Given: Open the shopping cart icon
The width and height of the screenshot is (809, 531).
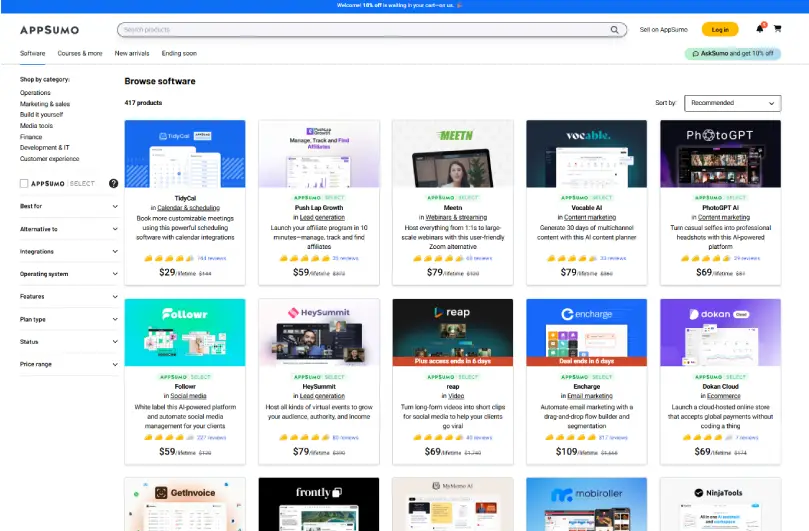Looking at the screenshot, I should [778, 29].
